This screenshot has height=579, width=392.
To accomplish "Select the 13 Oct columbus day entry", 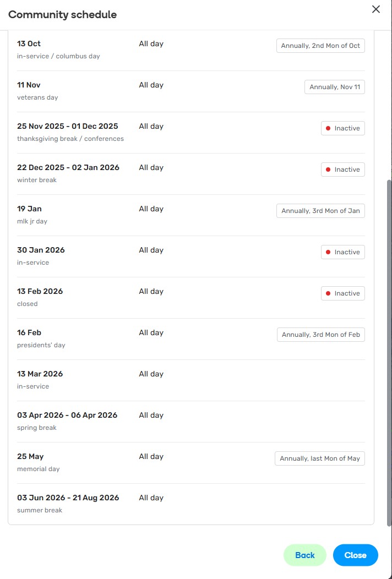I will coord(29,44).
